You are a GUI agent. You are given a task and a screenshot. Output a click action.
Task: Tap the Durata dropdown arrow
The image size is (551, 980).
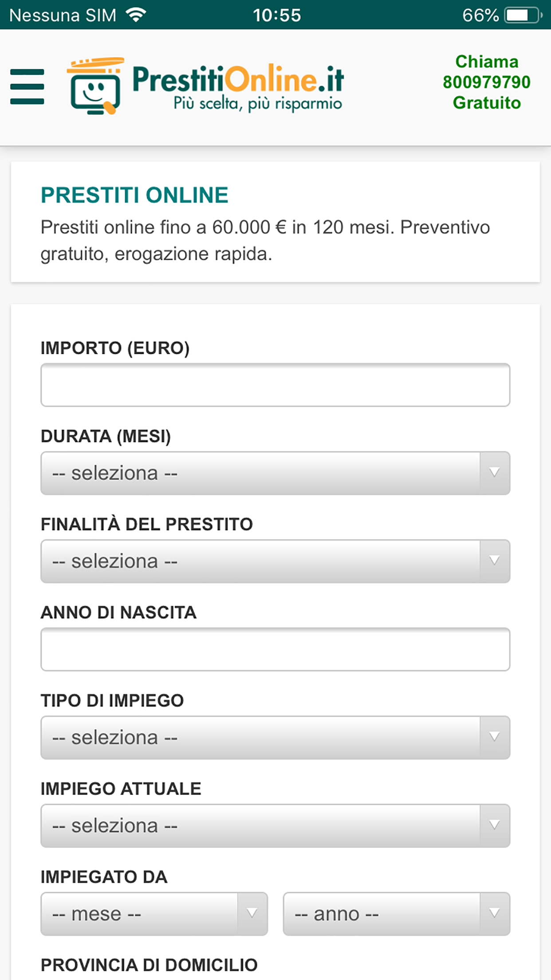[x=495, y=473]
